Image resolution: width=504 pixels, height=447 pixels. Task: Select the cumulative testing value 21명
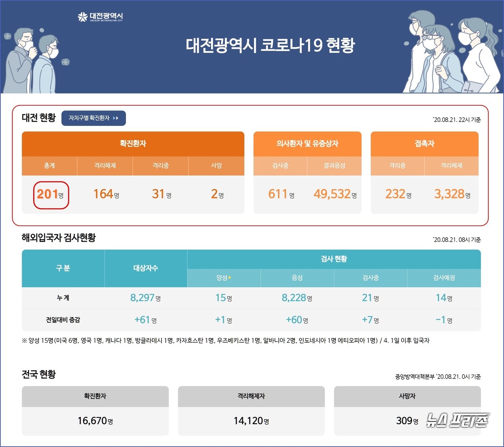371,298
